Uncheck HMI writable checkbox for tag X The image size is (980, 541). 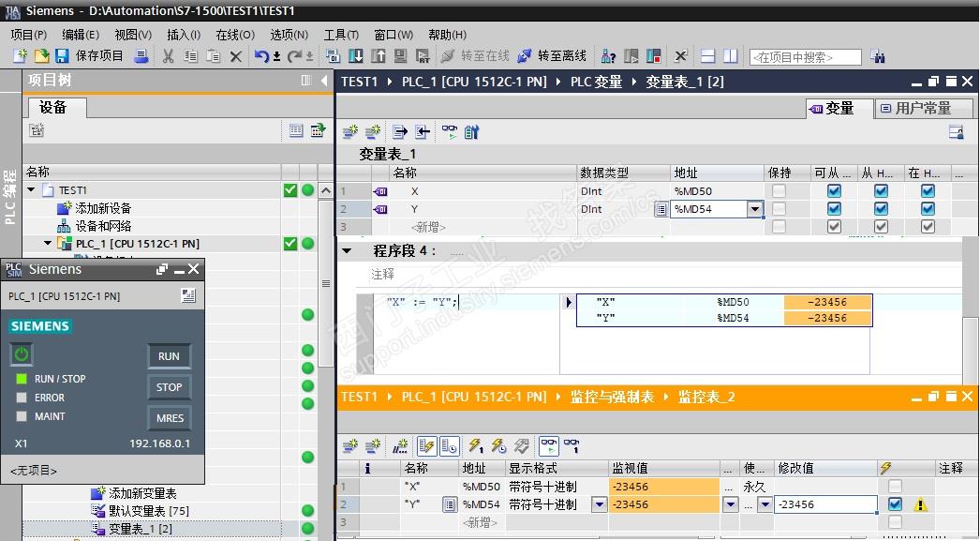point(882,190)
